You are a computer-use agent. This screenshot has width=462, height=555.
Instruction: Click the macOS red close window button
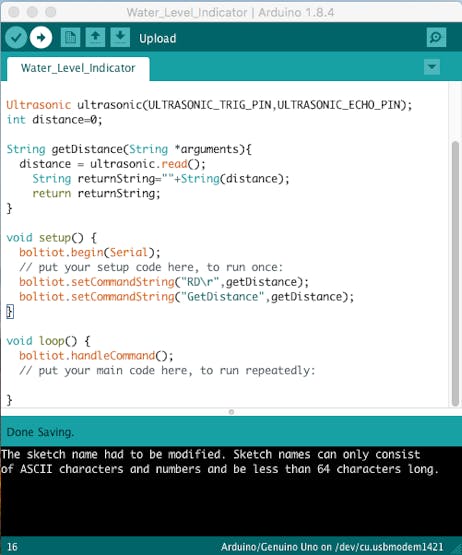click(14, 12)
